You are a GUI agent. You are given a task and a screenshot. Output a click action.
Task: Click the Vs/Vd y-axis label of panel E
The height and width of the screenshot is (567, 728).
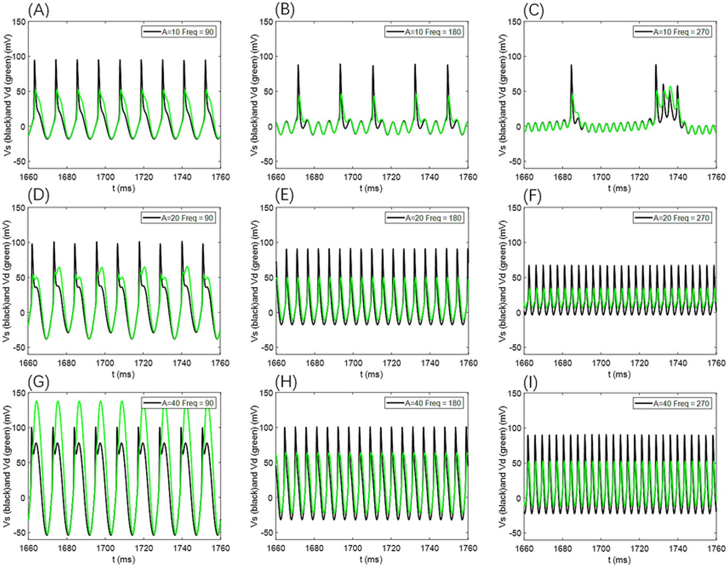[x=254, y=281]
